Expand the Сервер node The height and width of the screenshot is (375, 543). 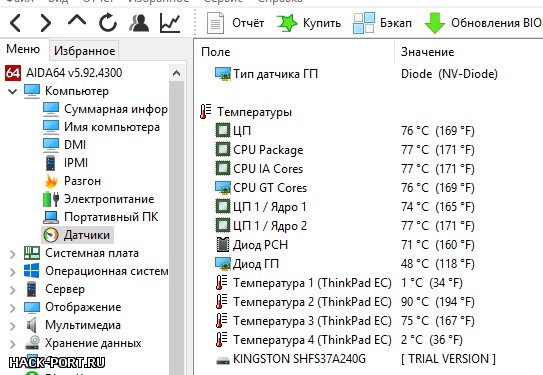12,290
